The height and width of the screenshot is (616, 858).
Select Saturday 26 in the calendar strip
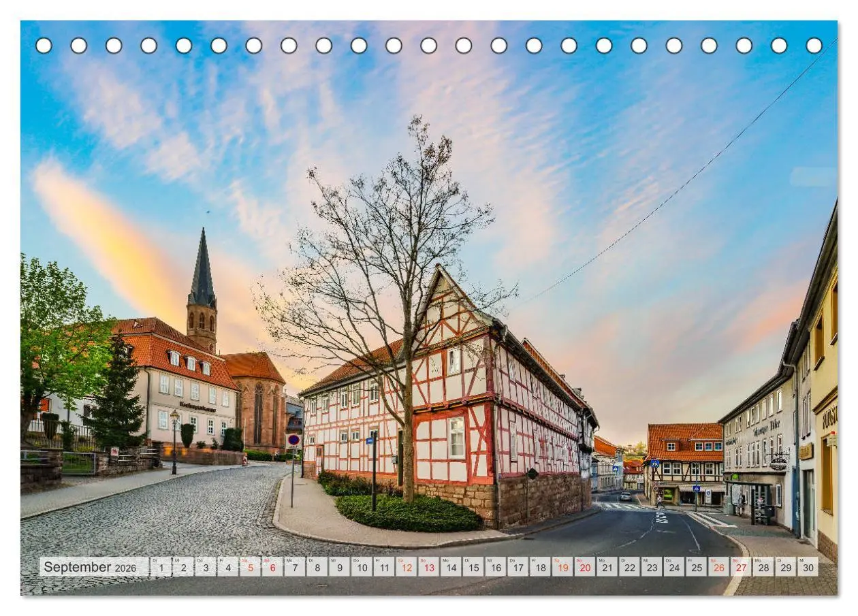point(718,567)
